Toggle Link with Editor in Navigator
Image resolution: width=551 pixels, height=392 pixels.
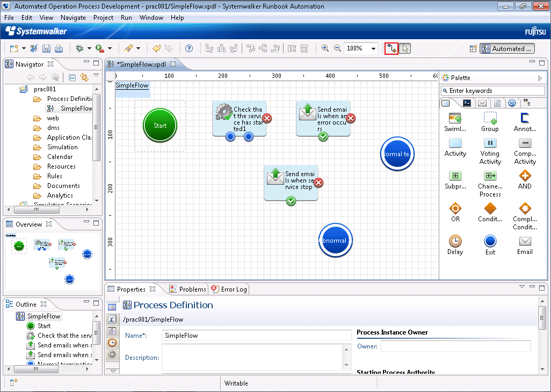tap(84, 77)
